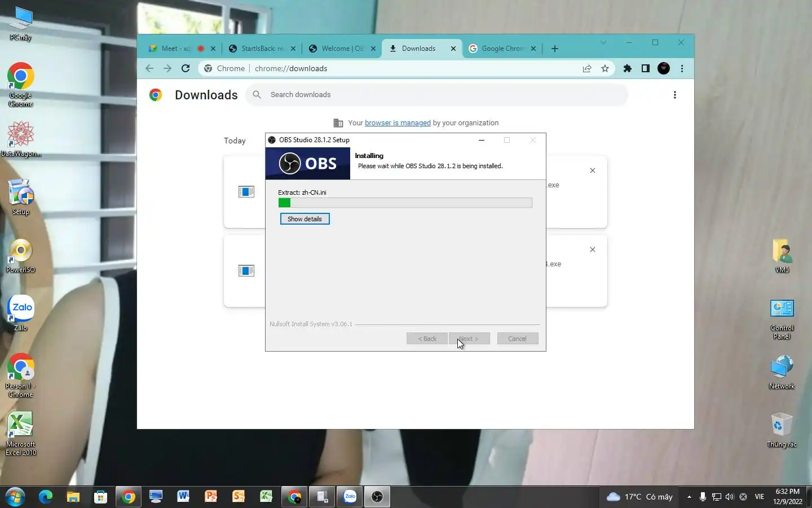Open Setup desktop icon

tap(21, 197)
